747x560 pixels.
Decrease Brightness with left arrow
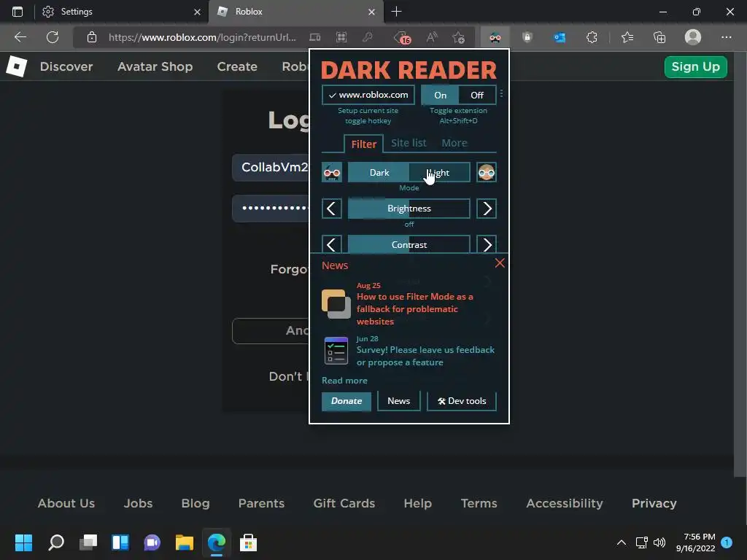(332, 209)
